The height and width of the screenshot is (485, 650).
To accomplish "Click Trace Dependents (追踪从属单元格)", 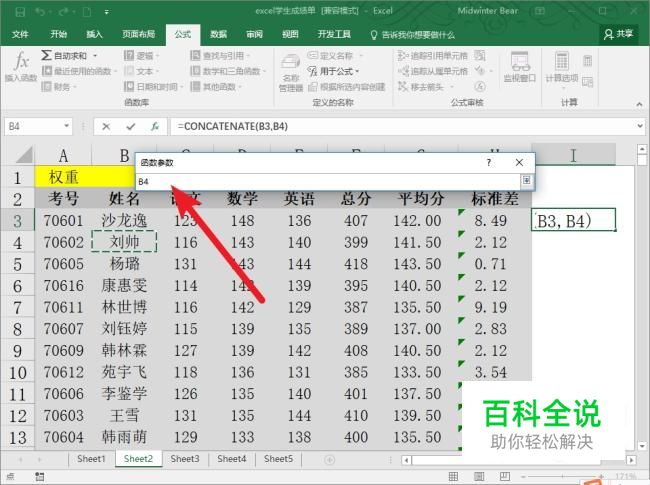I will point(432,71).
